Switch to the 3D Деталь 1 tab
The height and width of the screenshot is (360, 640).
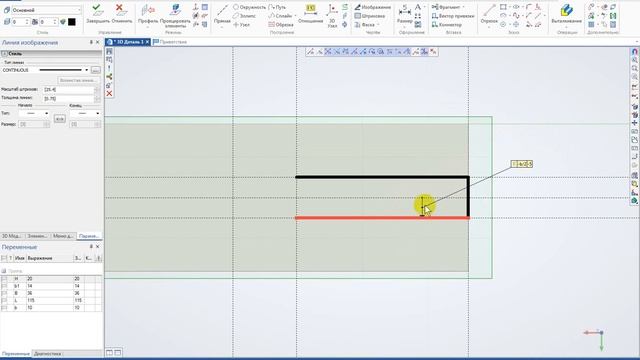[128, 42]
